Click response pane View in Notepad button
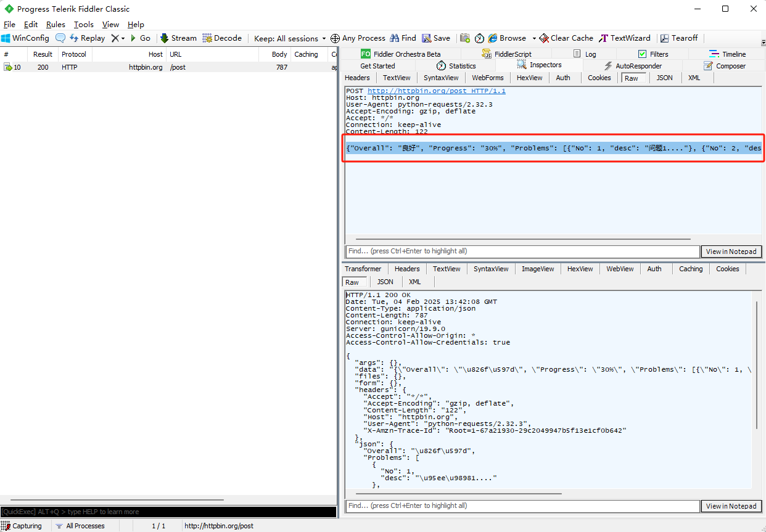 coord(731,506)
